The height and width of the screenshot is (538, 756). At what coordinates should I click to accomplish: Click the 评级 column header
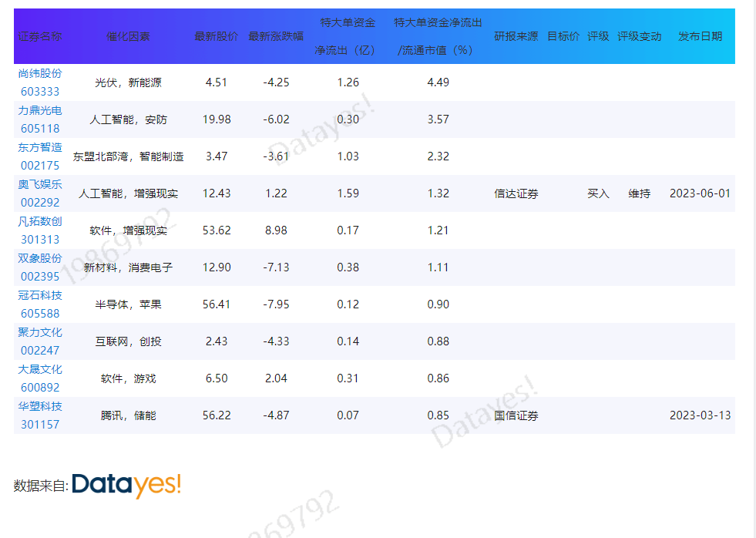[x=598, y=36]
